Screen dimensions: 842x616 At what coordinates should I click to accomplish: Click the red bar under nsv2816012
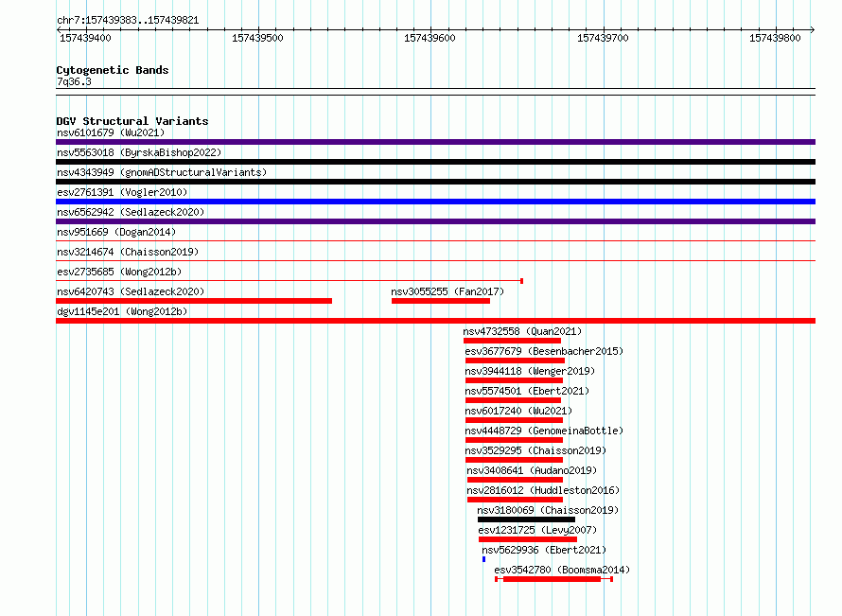(515, 500)
